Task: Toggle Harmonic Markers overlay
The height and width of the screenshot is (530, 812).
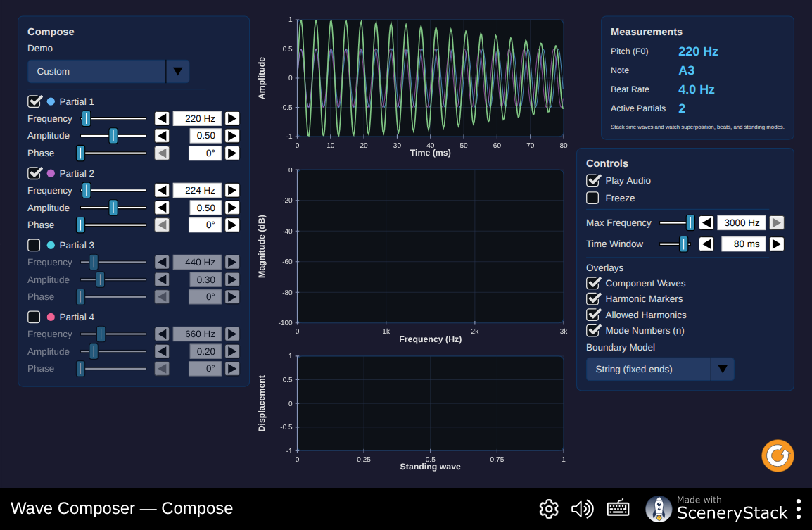Action: (593, 299)
